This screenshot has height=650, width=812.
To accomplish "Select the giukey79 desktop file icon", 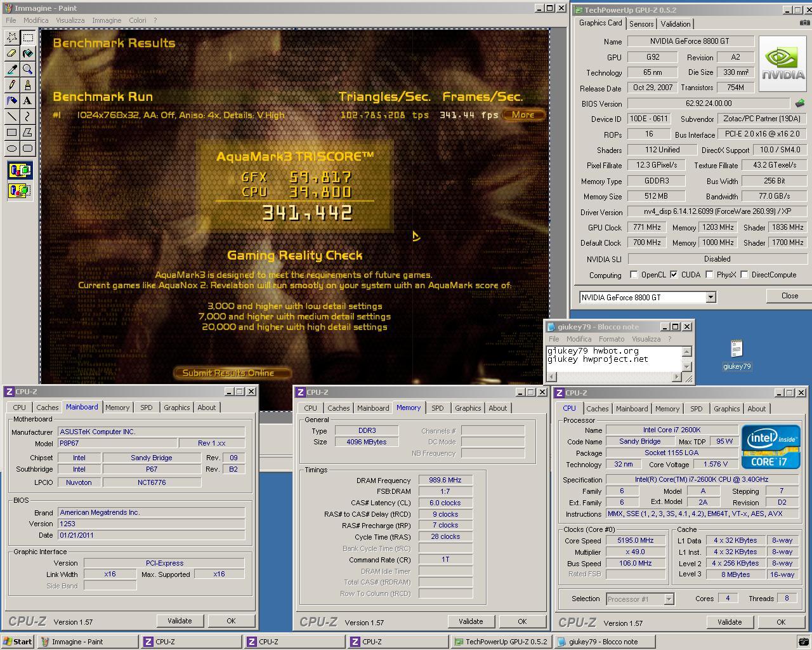I will point(737,355).
